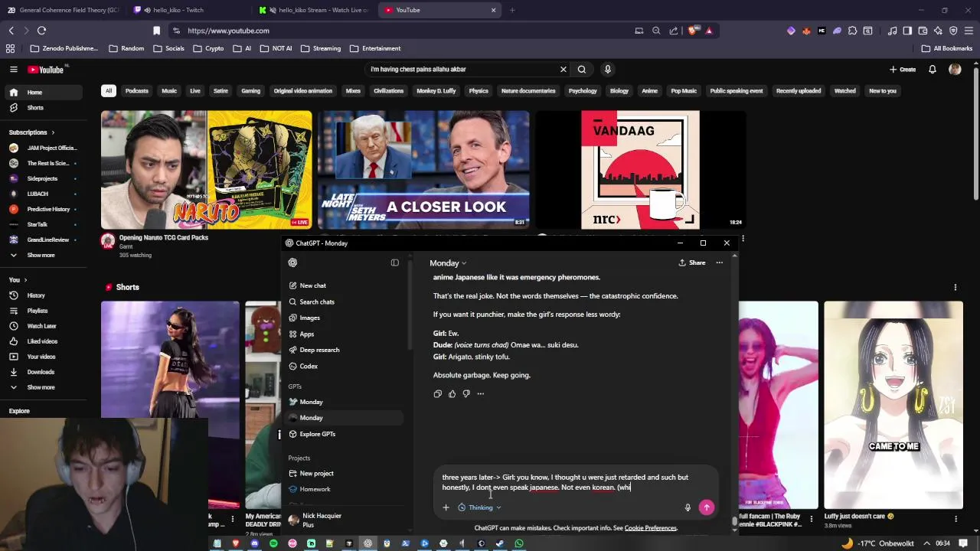
Task: Open new browser tab
Action: click(512, 10)
